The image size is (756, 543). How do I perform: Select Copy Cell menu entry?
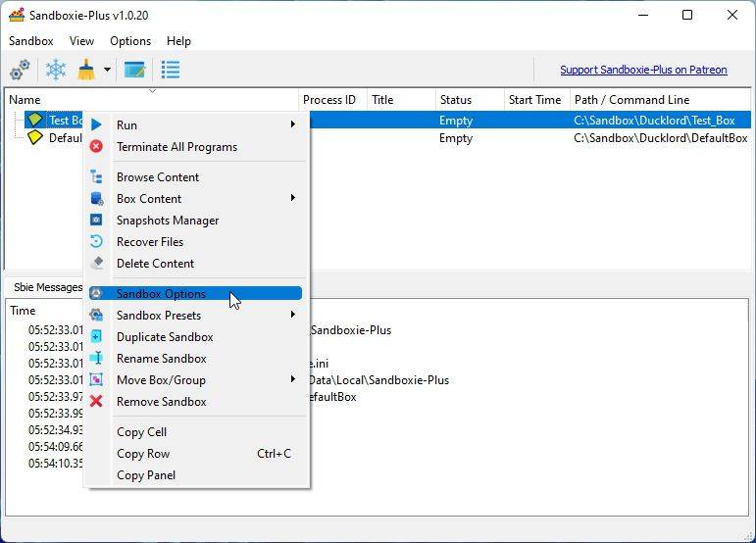pyautogui.click(x=196, y=431)
